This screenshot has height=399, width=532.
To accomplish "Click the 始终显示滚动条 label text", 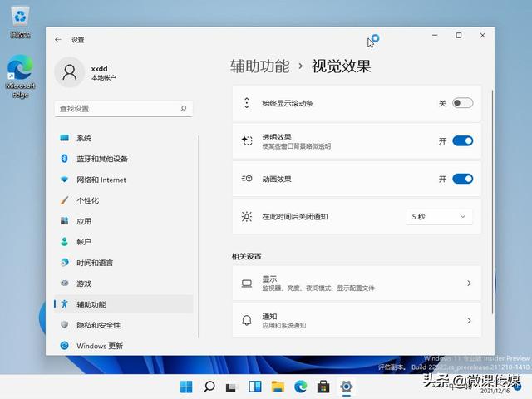I will pyautogui.click(x=288, y=103).
